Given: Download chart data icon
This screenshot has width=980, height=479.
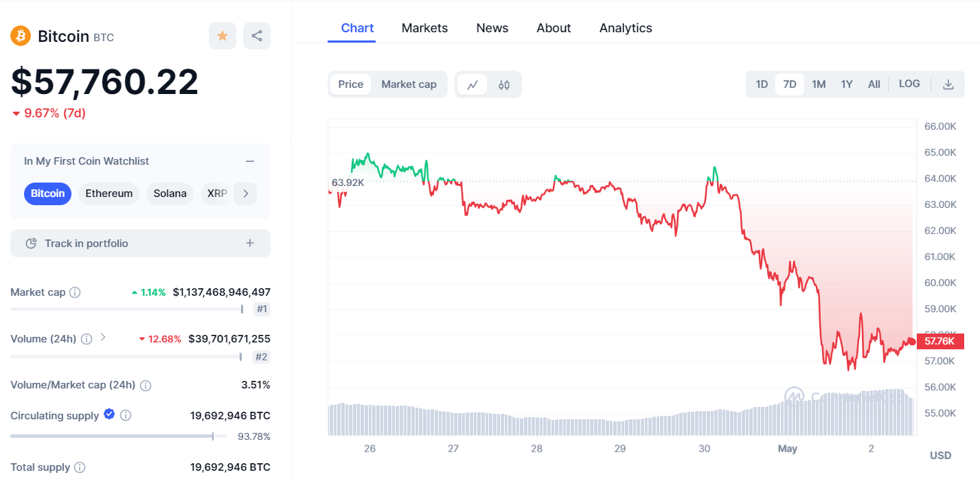Looking at the screenshot, I should 948,84.
